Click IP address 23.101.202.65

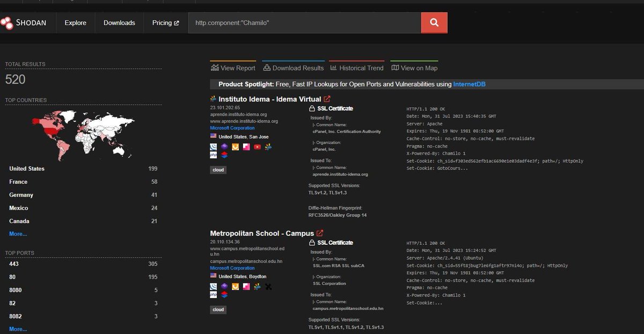point(225,107)
